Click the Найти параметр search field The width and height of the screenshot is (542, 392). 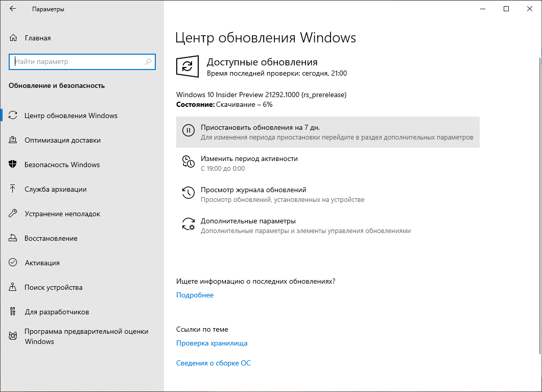[82, 62]
